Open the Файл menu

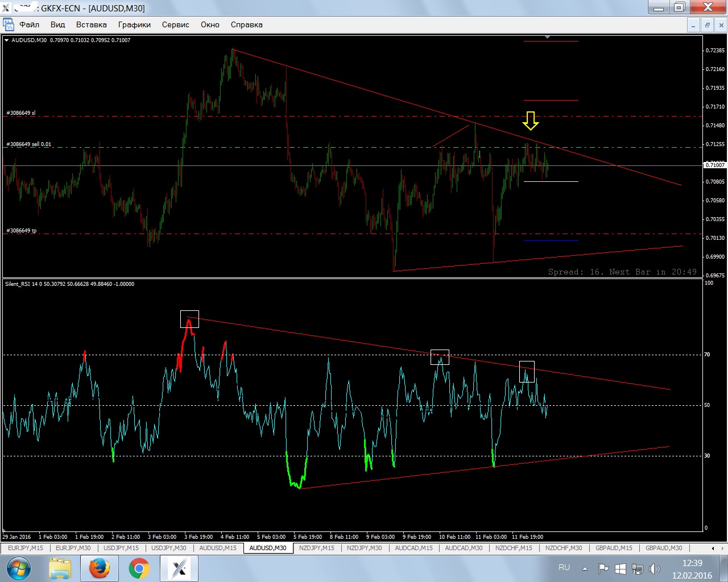pos(29,24)
